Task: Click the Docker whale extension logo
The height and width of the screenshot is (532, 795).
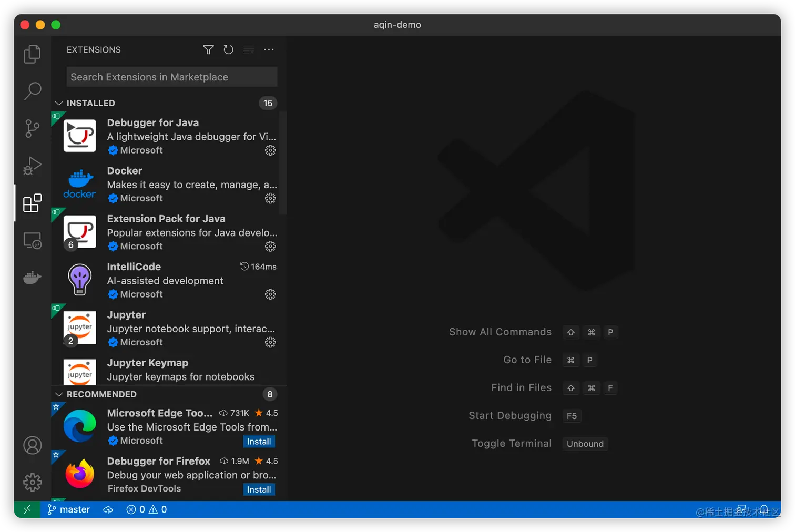Action: click(x=80, y=183)
